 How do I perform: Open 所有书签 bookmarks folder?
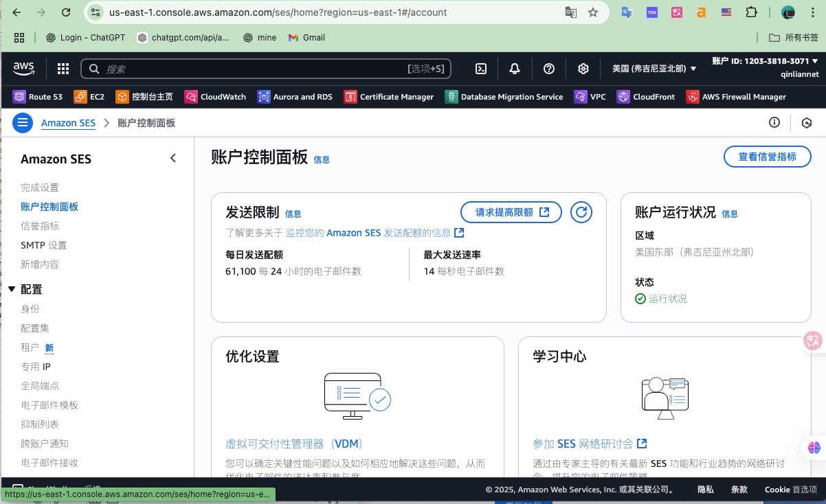pyautogui.click(x=794, y=38)
